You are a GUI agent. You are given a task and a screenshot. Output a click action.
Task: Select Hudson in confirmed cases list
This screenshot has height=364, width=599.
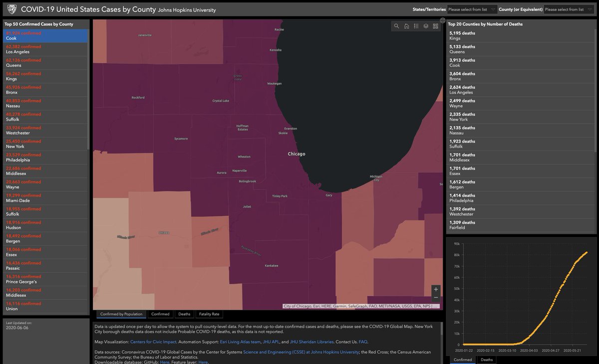coord(46,225)
